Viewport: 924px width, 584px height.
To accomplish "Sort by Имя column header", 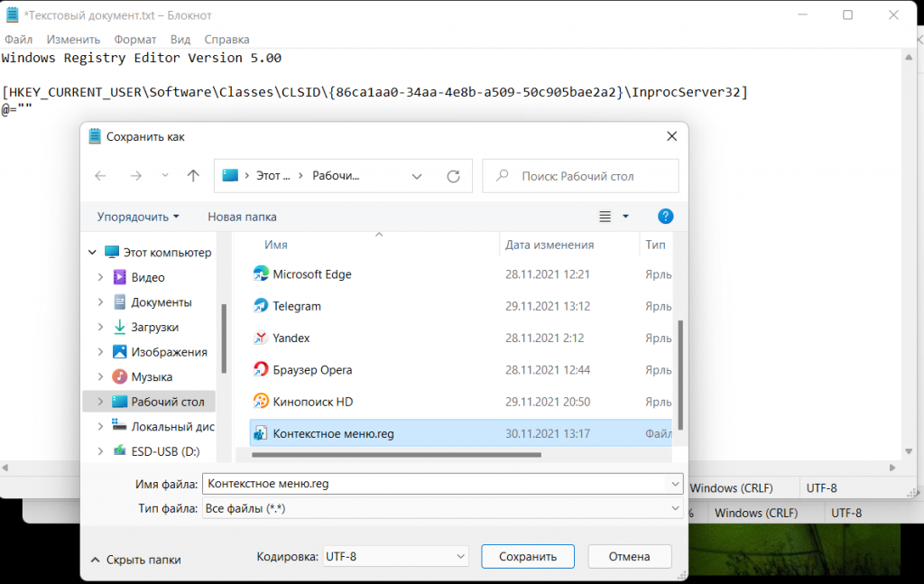I will 276,245.
